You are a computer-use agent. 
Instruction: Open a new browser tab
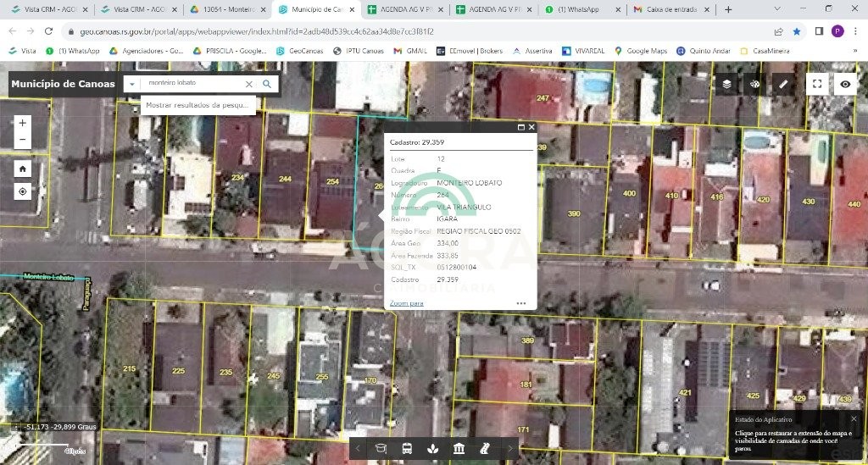(x=728, y=9)
